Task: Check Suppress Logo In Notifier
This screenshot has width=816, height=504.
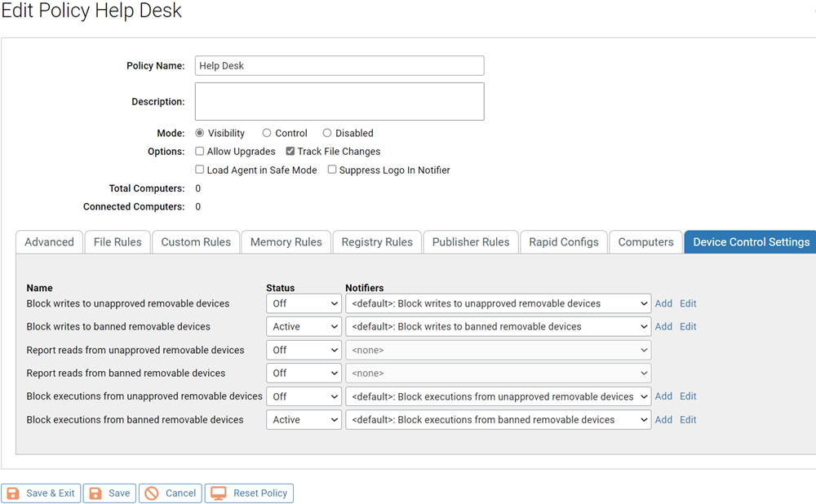Action: coord(332,170)
